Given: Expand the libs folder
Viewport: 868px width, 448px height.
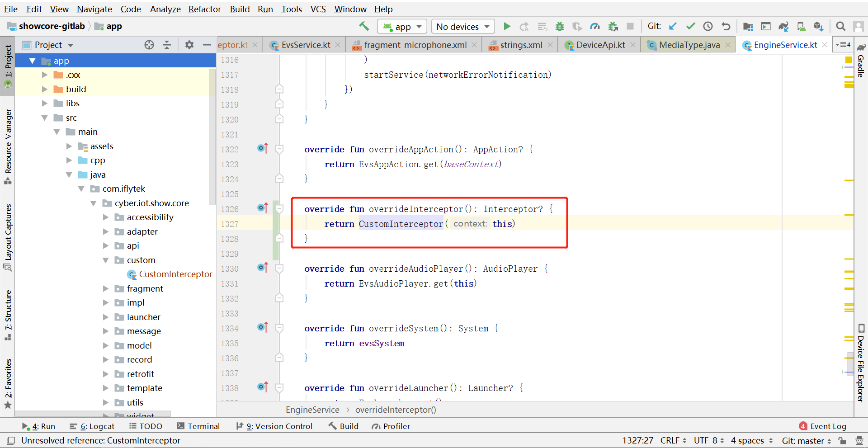Looking at the screenshot, I should [44, 103].
